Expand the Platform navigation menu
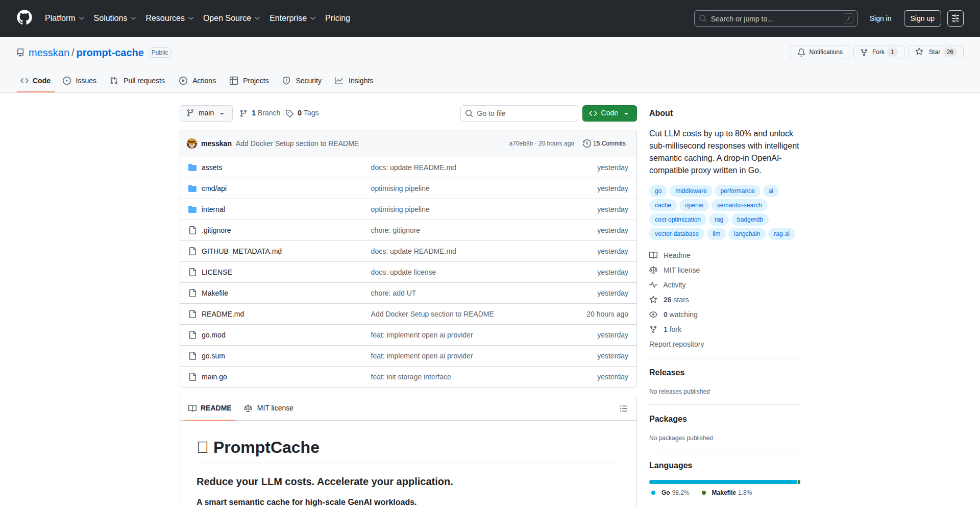The height and width of the screenshot is (507, 980). coord(64,18)
